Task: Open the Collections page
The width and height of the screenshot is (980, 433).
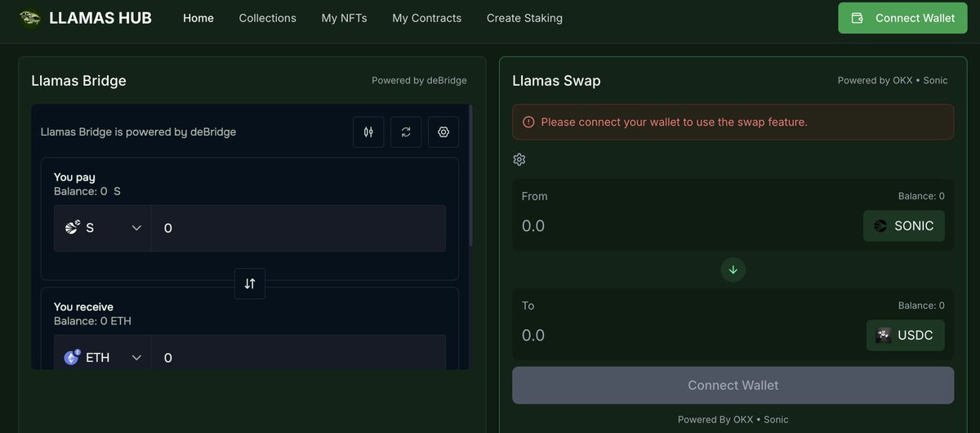Action: (x=267, y=18)
